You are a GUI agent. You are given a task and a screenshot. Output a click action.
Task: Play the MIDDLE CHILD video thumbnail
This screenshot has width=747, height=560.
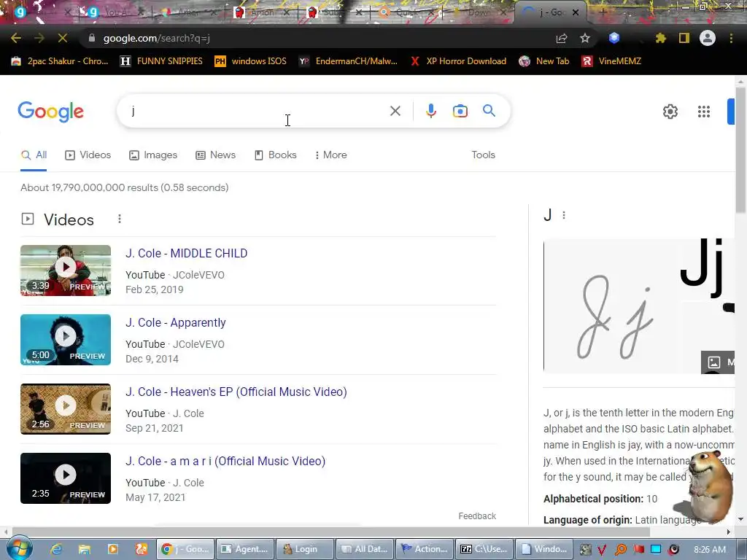pos(66,271)
